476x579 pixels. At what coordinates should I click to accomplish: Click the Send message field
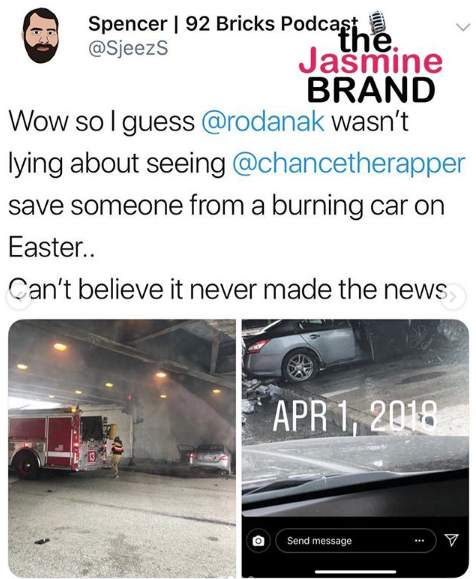click(356, 541)
